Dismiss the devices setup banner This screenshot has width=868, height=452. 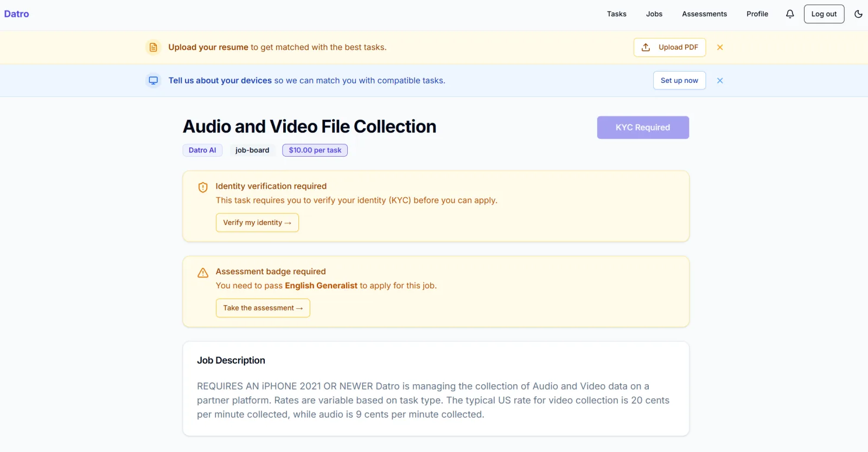720,81
